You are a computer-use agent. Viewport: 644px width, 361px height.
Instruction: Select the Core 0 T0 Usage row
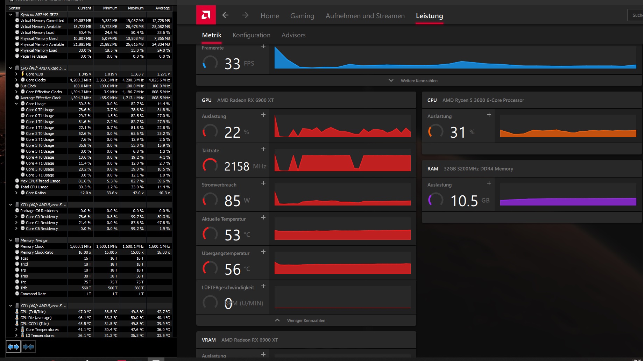click(89, 110)
